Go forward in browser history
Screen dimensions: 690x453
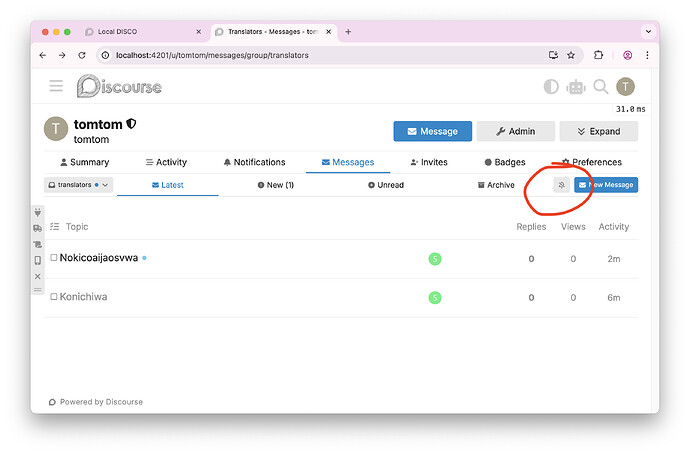click(62, 55)
